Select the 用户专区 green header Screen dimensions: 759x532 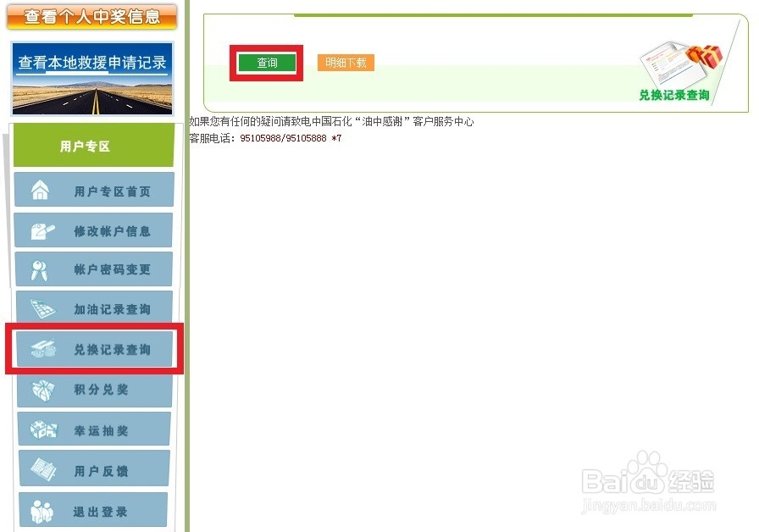(93, 145)
